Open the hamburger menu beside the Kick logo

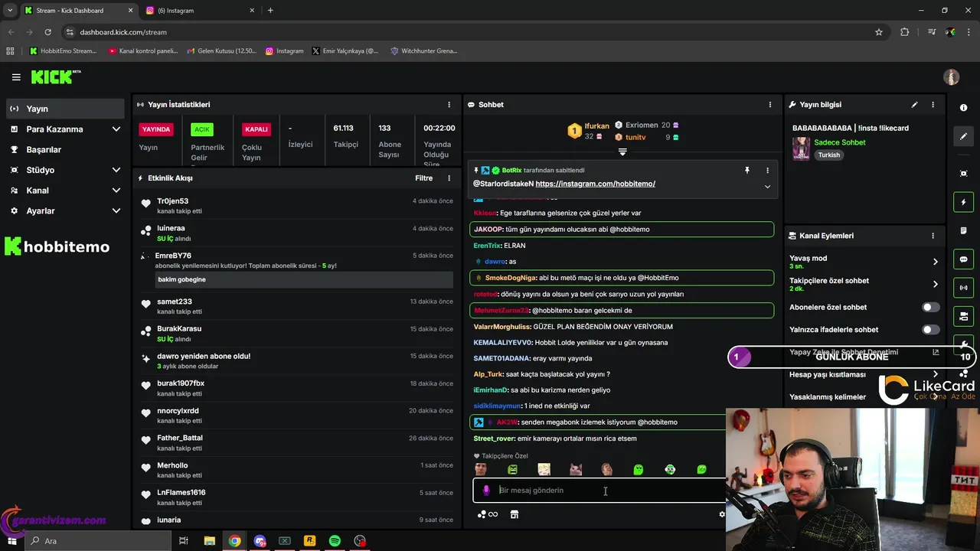tap(16, 77)
